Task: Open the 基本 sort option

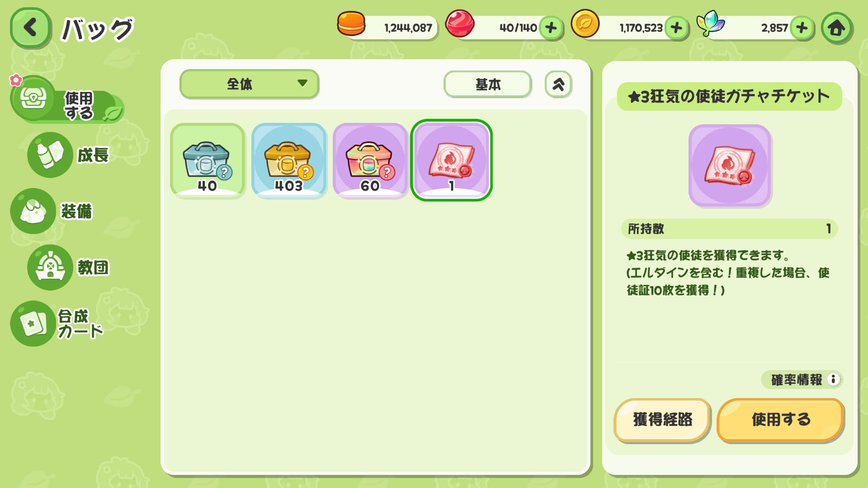Action: point(487,84)
